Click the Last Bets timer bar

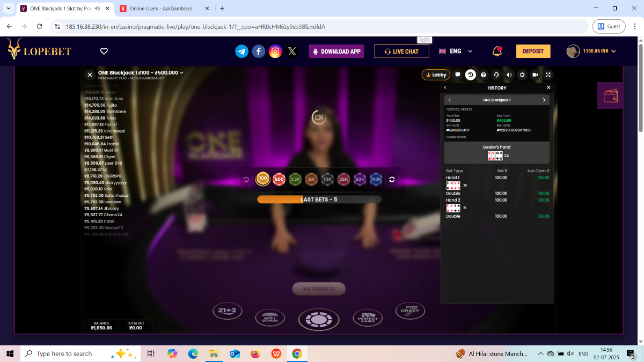click(x=319, y=200)
